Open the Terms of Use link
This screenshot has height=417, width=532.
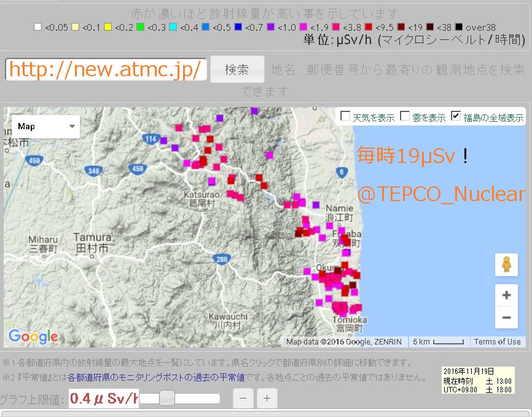pos(497,341)
